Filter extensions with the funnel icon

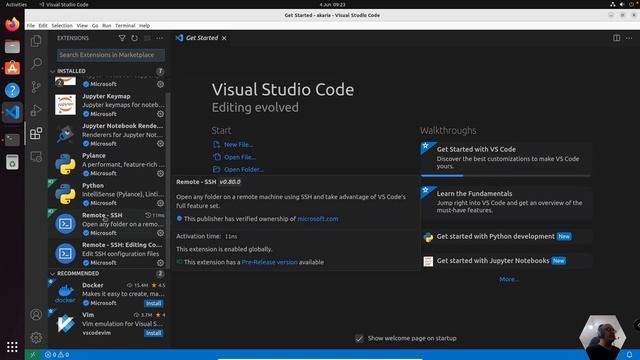pos(122,38)
